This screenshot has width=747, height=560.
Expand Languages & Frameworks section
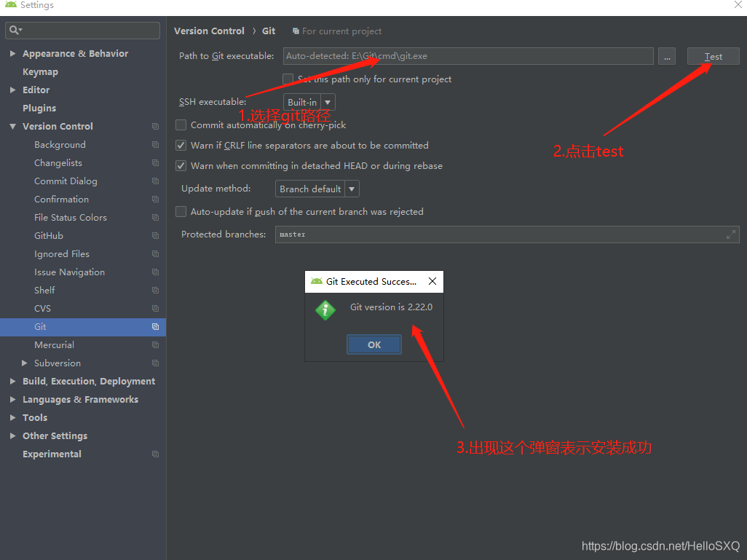[x=13, y=399]
